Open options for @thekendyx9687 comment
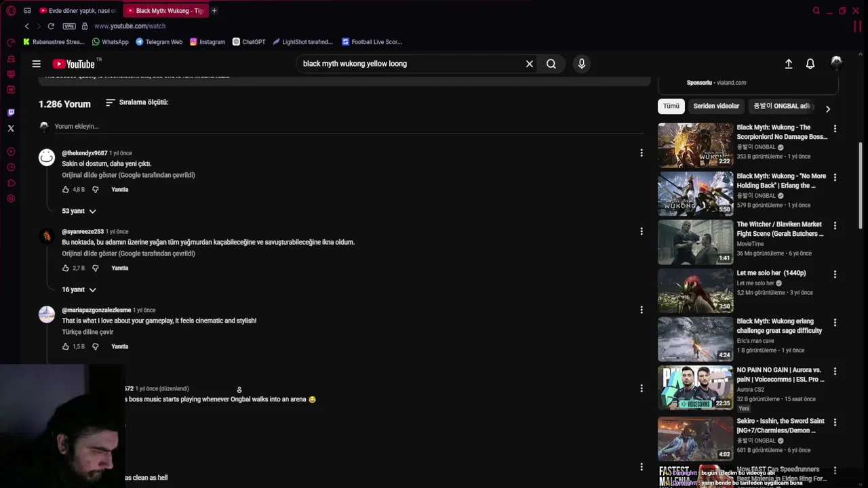The height and width of the screenshot is (488, 868). click(642, 153)
